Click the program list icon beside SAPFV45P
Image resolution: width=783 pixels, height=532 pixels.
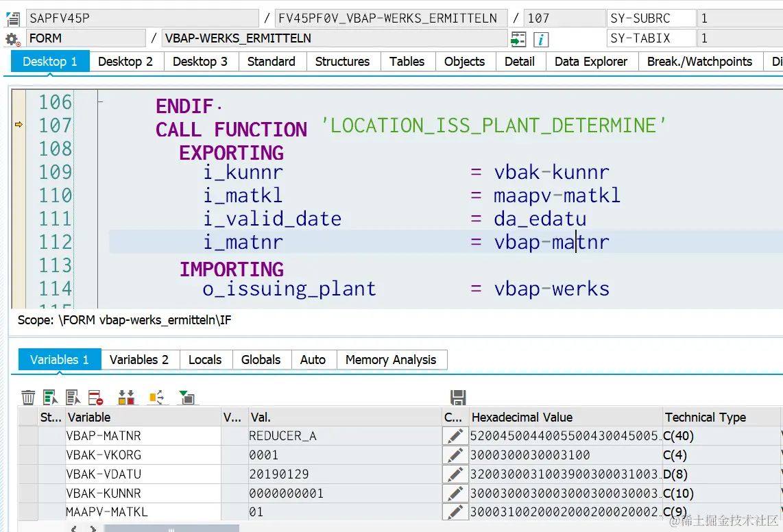[13, 19]
